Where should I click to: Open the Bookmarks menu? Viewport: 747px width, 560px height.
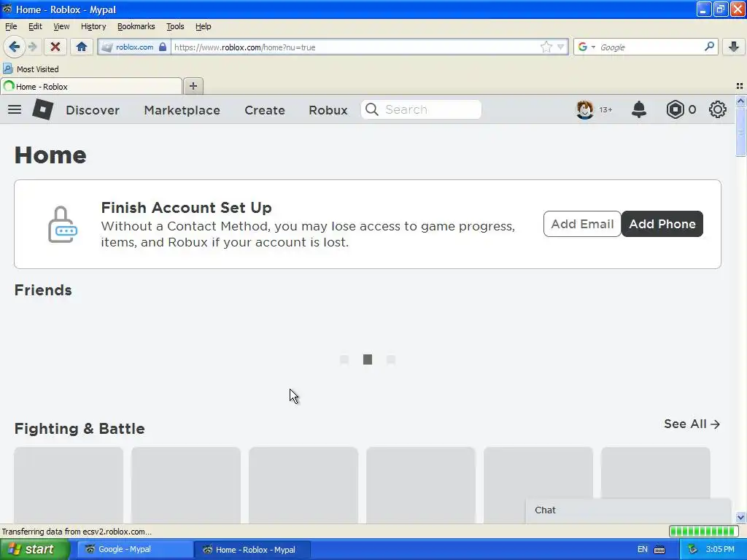(x=136, y=26)
